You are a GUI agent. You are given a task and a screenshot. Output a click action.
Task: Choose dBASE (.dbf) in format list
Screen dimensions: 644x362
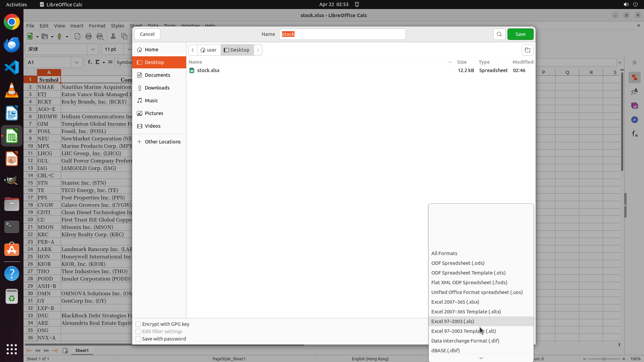coord(445,351)
